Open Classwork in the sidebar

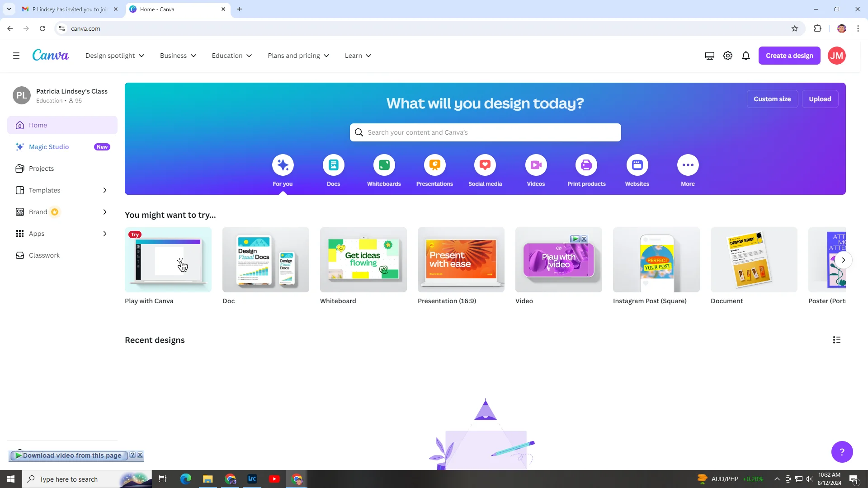pos(62,255)
